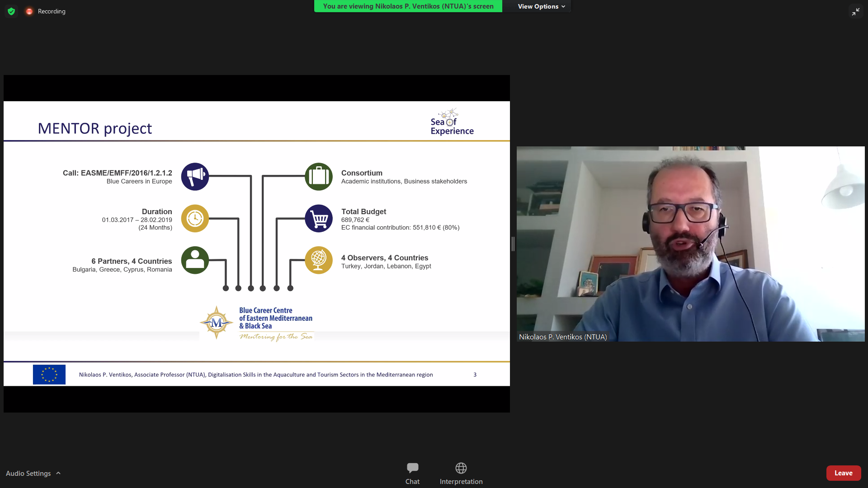
Task: Click the 'Consortium' heading
Action: point(362,173)
